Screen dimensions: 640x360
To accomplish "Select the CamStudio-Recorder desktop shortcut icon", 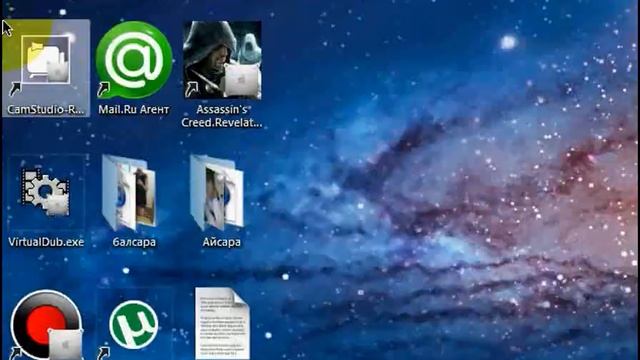I will point(45,60).
